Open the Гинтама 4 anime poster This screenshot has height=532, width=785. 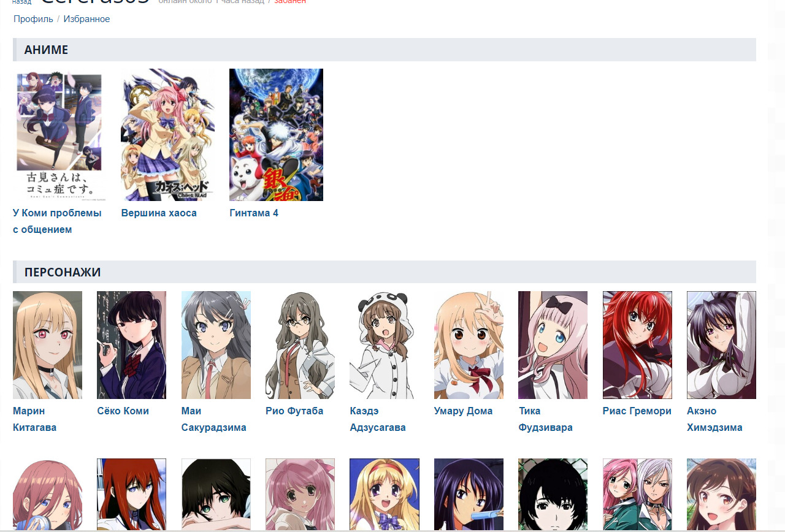[x=276, y=135]
